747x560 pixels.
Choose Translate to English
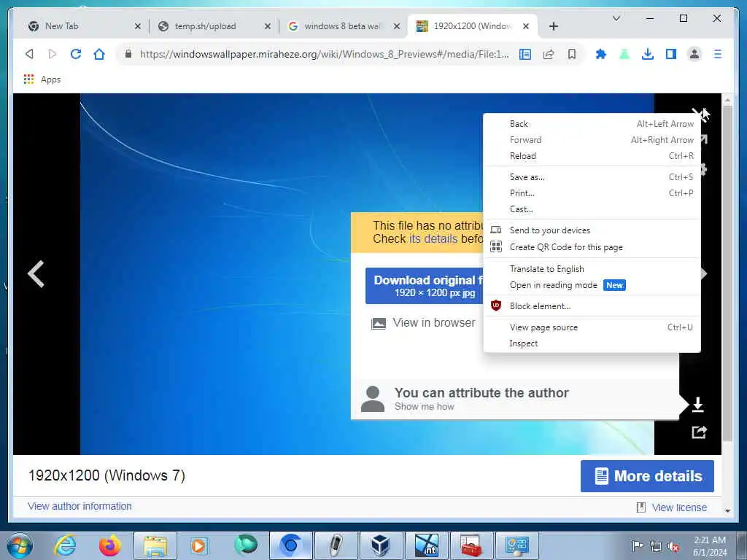point(592,269)
